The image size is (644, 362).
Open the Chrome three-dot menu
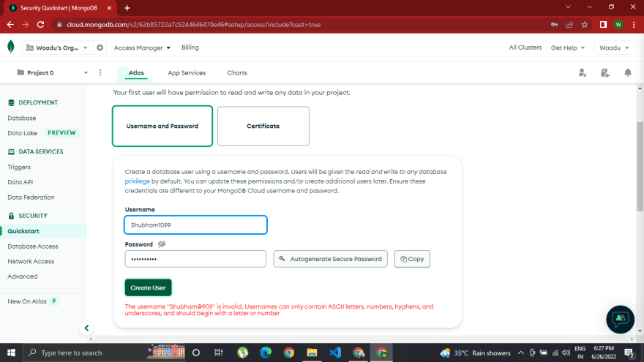[634, 25]
